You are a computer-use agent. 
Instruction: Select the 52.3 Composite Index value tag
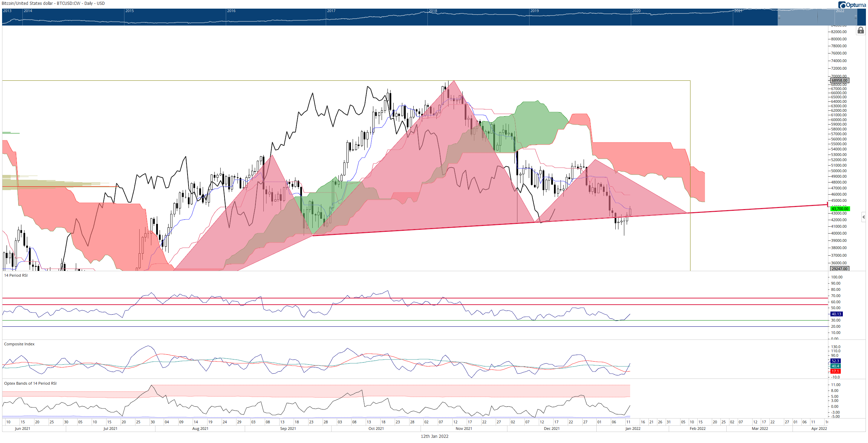pyautogui.click(x=835, y=361)
